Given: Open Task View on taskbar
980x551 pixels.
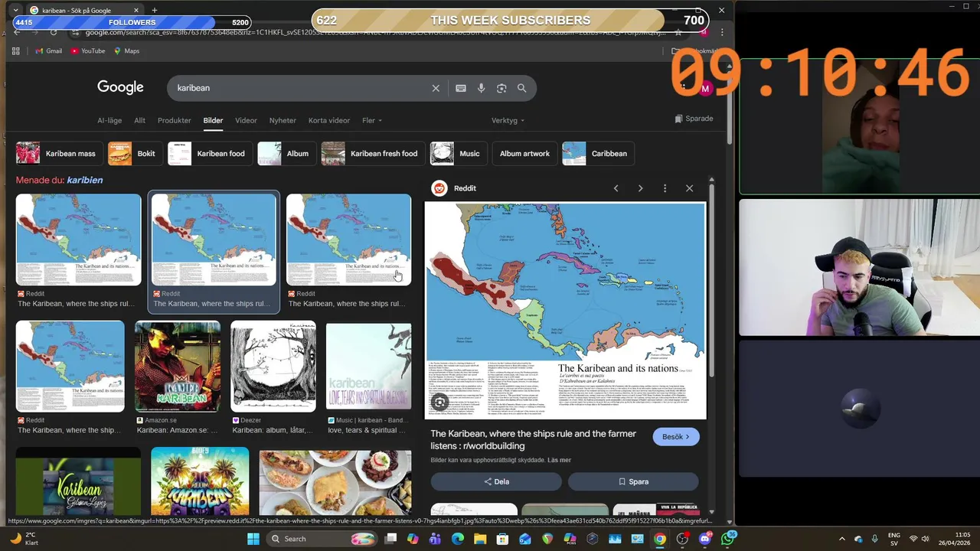Looking at the screenshot, I should [x=390, y=539].
